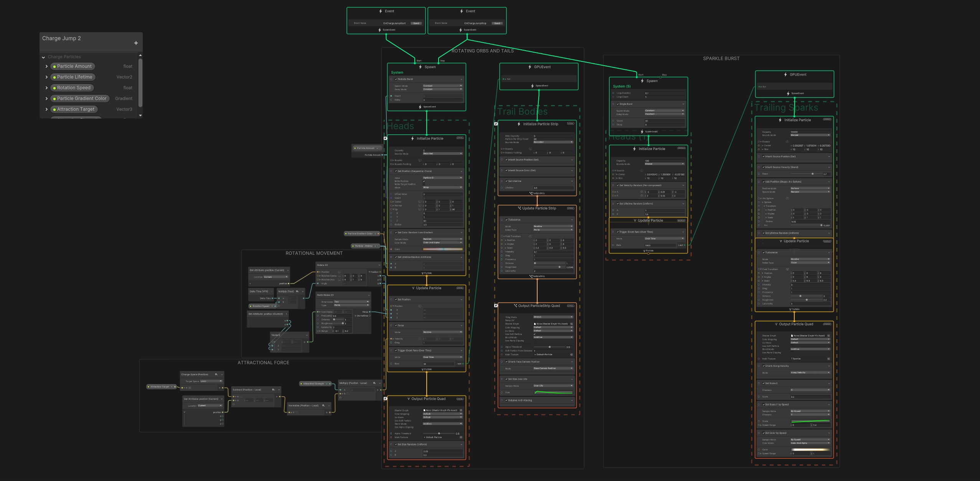Click the LOCAL space badge on Initialize Particle Strip

click(571, 124)
